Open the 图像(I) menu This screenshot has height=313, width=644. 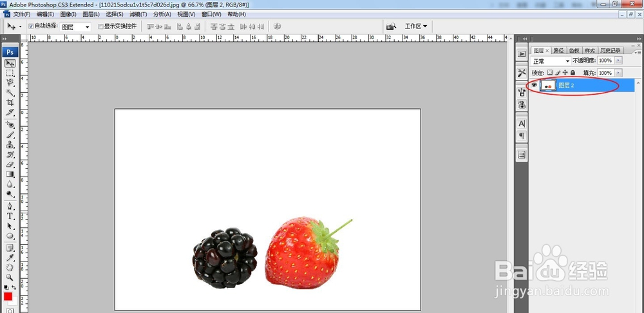[x=68, y=14]
